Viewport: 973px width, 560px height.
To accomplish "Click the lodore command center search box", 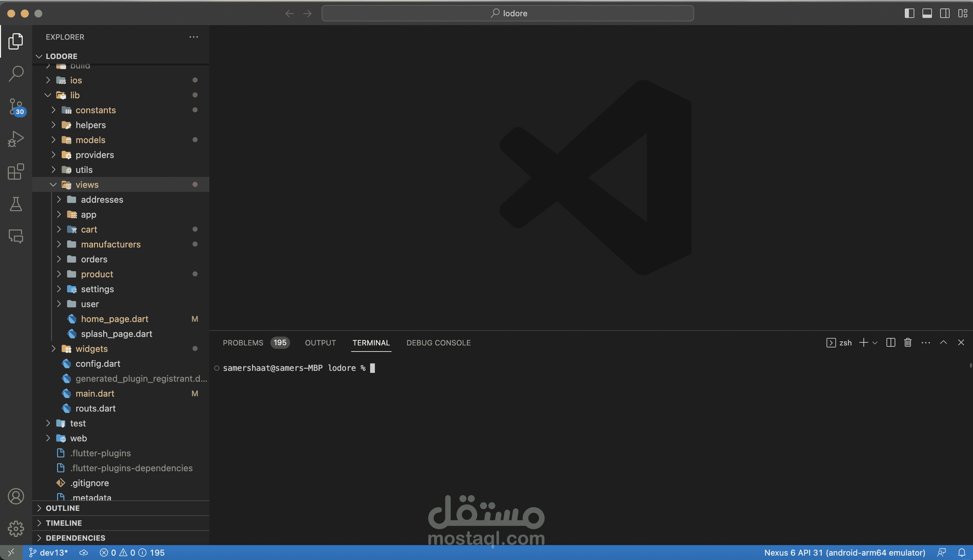I will [x=508, y=14].
